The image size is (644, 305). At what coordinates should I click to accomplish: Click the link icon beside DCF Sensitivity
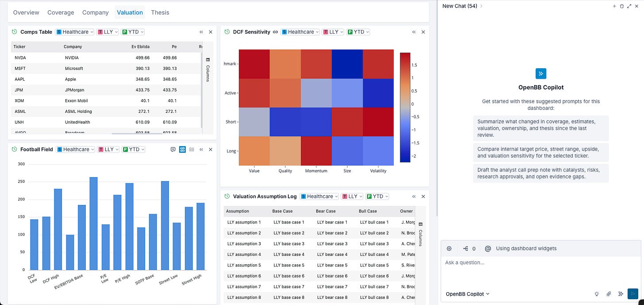point(275,32)
